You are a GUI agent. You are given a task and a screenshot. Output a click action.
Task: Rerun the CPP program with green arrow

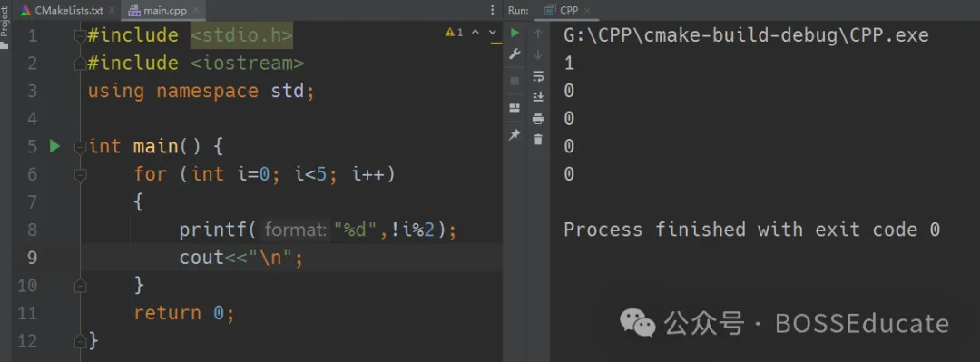[515, 33]
